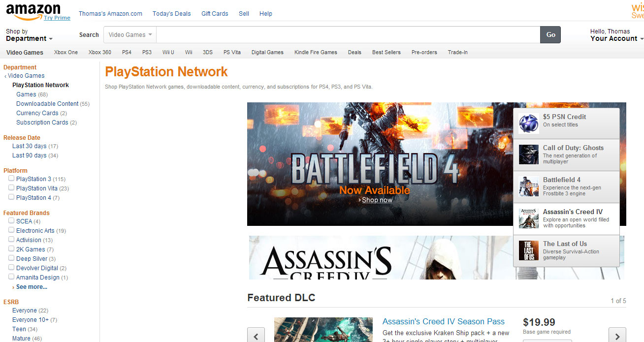The image size is (644, 342).
Task: Open Today's Deals from the top menu
Action: [171, 14]
